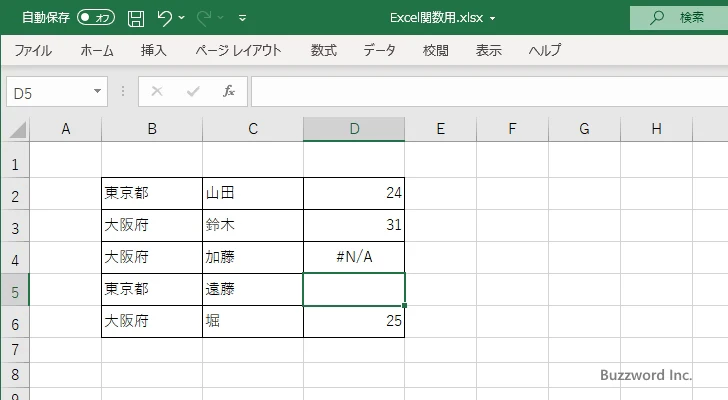The image size is (728, 400).
Task: Click cell C6 containing 堀
Action: pos(253,322)
